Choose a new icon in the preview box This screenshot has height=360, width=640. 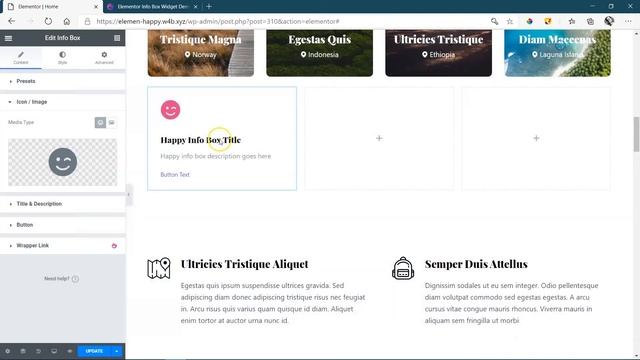click(62, 162)
